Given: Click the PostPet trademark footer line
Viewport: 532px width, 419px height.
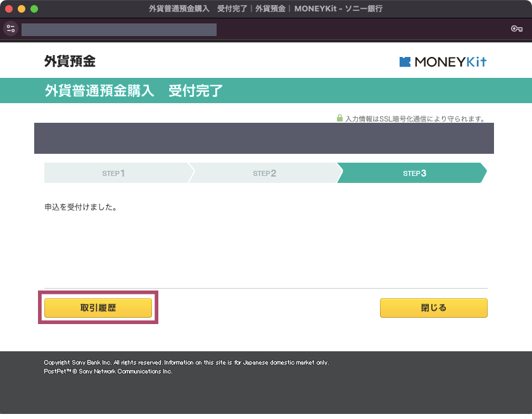Looking at the screenshot, I should pos(108,371).
